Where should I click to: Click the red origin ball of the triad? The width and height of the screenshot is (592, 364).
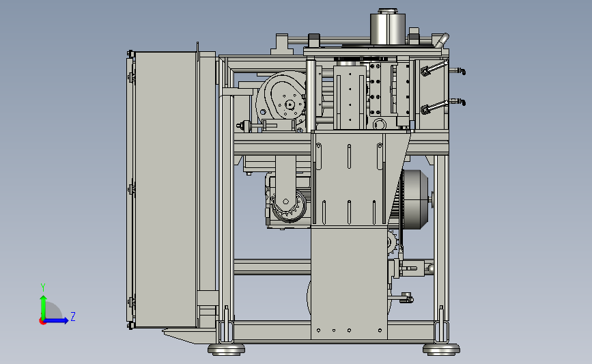[42, 322]
